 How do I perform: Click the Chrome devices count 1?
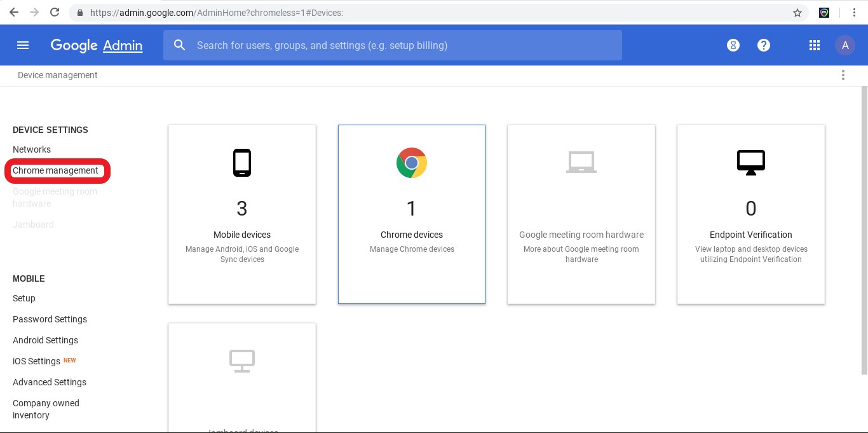click(412, 209)
